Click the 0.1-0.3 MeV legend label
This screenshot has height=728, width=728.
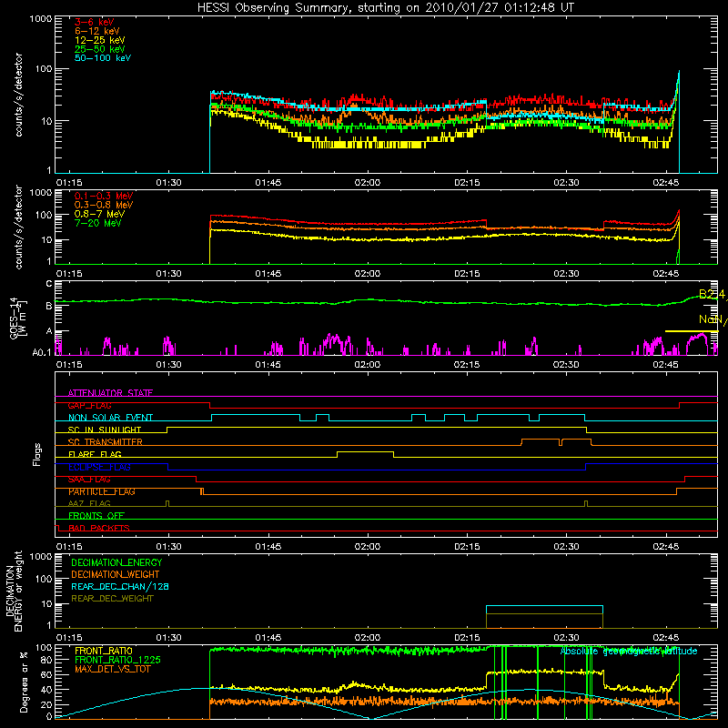[104, 197]
